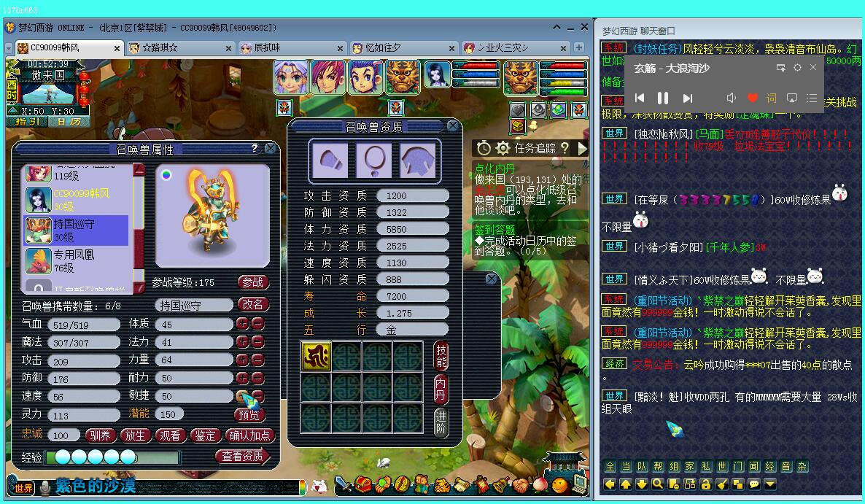Open the tab list dropdown before CC90099韩风 tab

[x=8, y=48]
